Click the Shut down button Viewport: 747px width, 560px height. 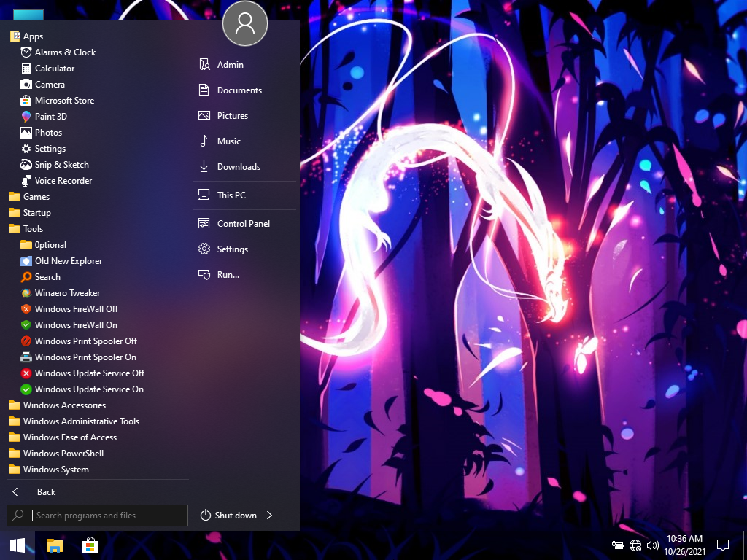click(x=228, y=516)
